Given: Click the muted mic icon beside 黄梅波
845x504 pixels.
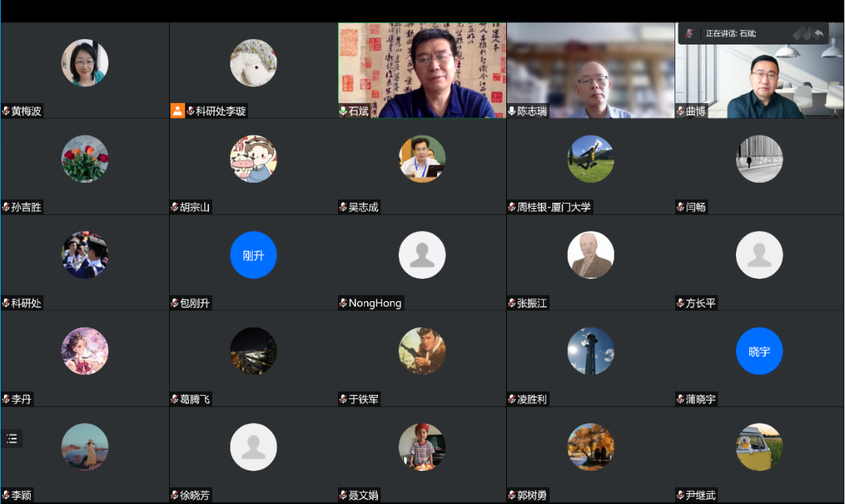Looking at the screenshot, I should [x=6, y=111].
